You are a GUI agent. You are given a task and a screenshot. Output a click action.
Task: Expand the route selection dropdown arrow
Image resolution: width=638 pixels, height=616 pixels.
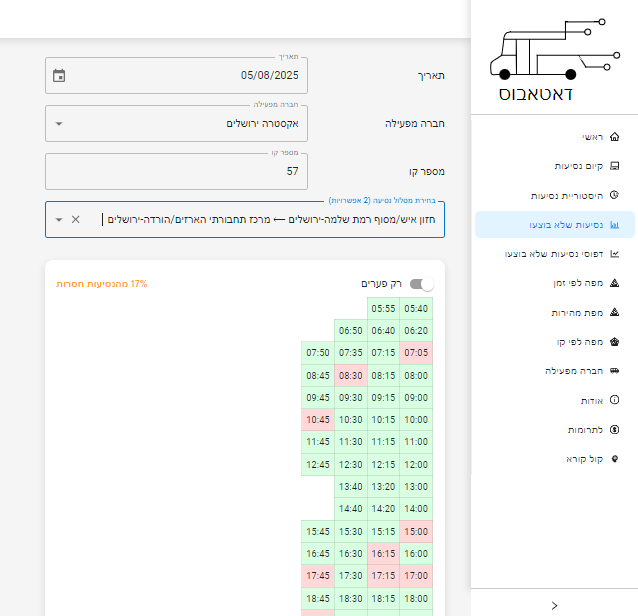(59, 219)
